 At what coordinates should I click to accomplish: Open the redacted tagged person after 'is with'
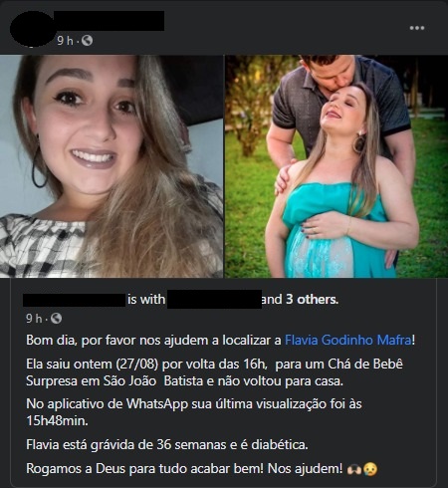pyautogui.click(x=214, y=299)
